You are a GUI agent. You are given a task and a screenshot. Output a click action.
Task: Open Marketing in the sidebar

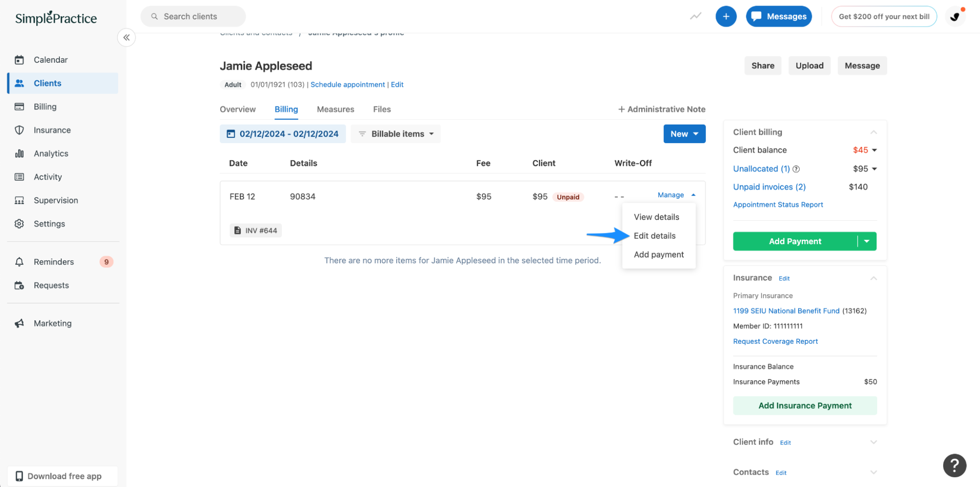tap(52, 323)
